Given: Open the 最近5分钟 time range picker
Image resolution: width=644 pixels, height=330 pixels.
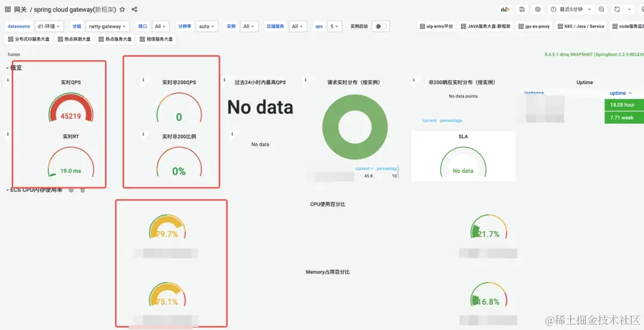Looking at the screenshot, I should (x=571, y=9).
